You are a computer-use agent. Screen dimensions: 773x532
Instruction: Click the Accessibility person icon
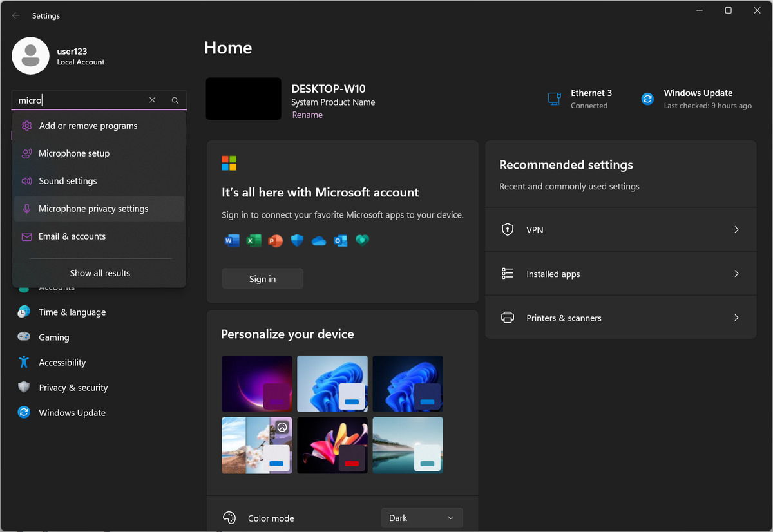coord(24,362)
